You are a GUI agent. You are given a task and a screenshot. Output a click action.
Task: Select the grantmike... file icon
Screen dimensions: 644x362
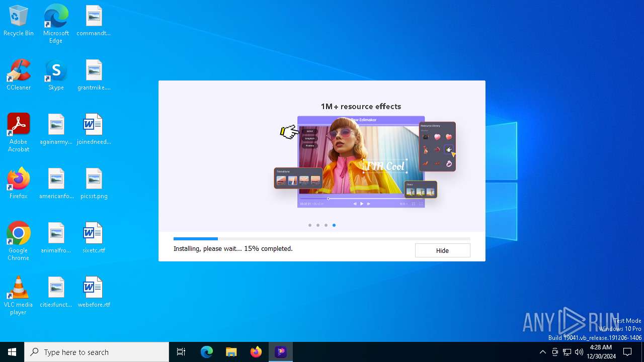(x=94, y=75)
